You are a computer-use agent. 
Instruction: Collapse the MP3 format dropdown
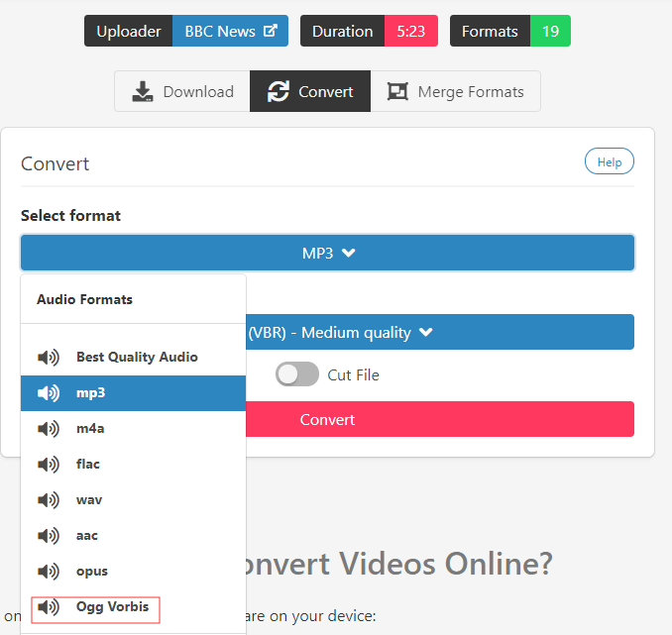(327, 253)
